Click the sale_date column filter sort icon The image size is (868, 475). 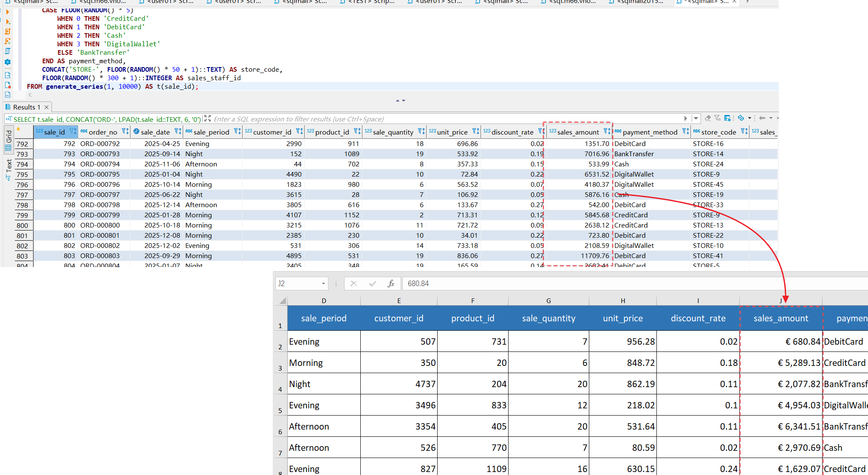tap(178, 132)
